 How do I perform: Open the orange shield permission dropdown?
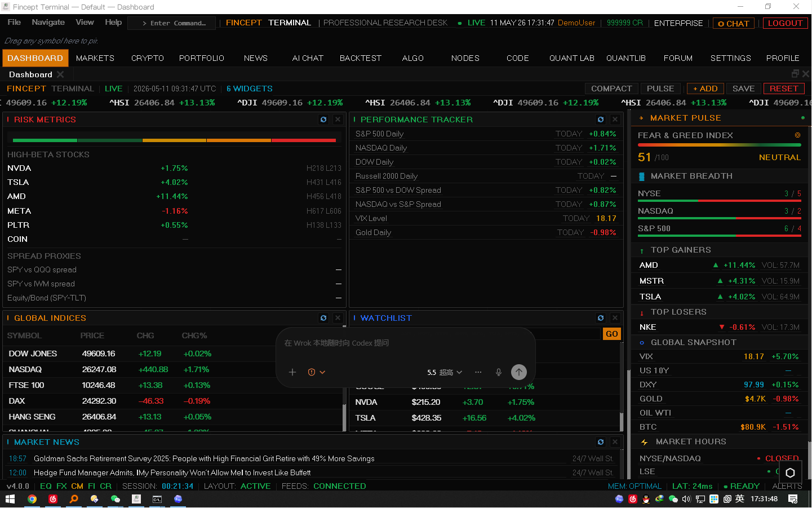(317, 372)
